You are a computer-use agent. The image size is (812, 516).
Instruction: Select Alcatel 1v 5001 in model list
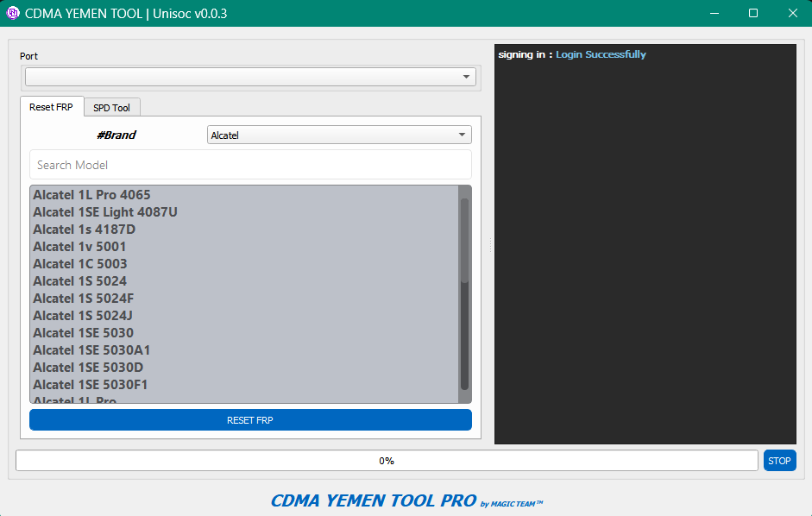(79, 246)
